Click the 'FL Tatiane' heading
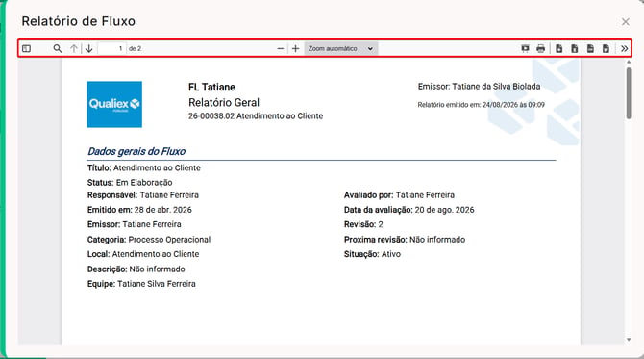The width and height of the screenshot is (644, 359). (x=211, y=88)
